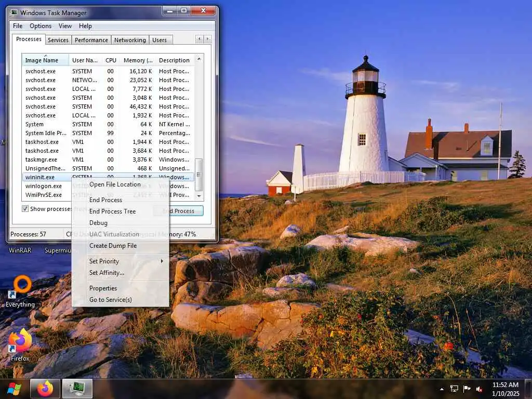Image resolution: width=532 pixels, height=399 pixels.
Task: Toggle Show processes from all users checkbox
Action: (25, 209)
